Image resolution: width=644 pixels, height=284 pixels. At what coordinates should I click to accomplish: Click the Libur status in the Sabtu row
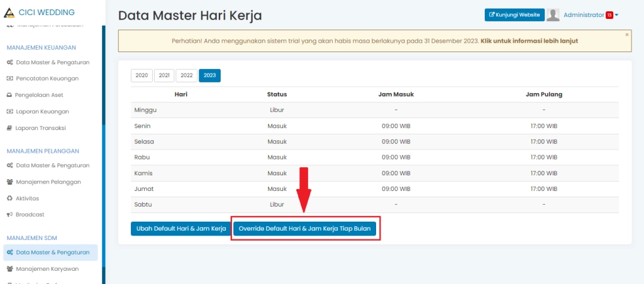277,204
